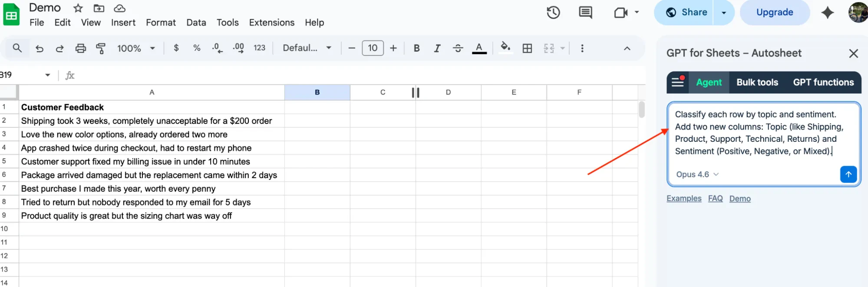Check the cloud save status icon
Screen dimensions: 868x287
click(x=120, y=8)
